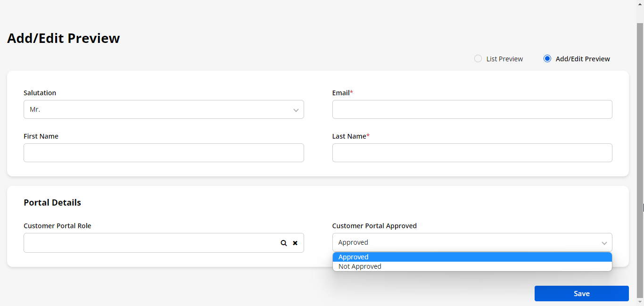Click into the Last Name text box
The height and width of the screenshot is (306, 644).
tap(472, 153)
